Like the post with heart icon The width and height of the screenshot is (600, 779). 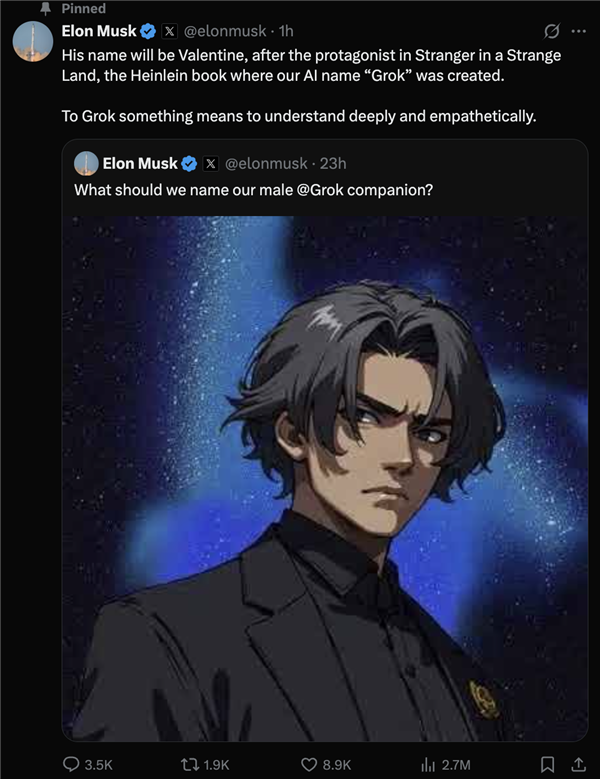[309, 764]
